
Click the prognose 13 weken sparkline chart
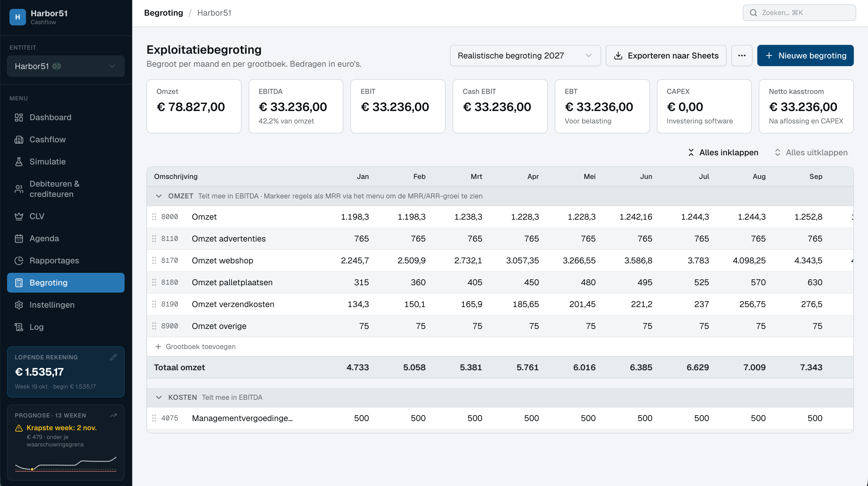tap(66, 464)
